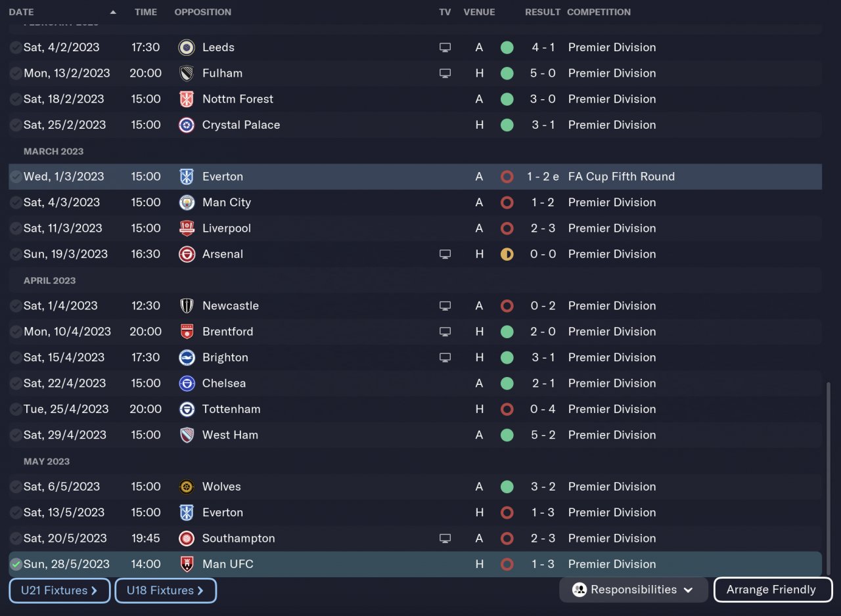Open the Responsibilities dropdown
The height and width of the screenshot is (616, 841).
tap(633, 590)
